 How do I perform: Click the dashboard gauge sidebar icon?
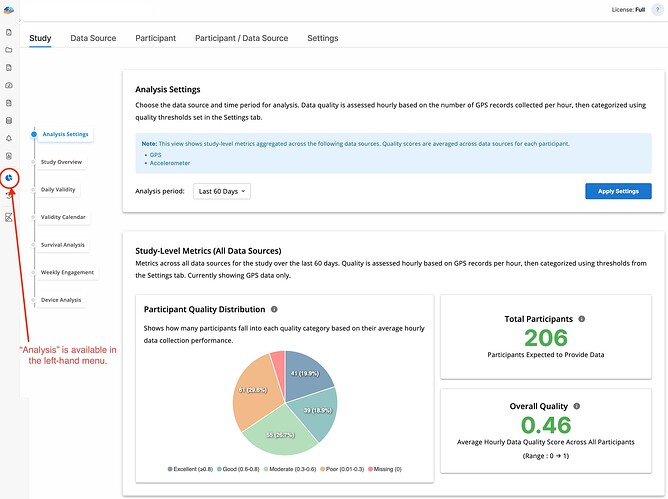pyautogui.click(x=9, y=85)
